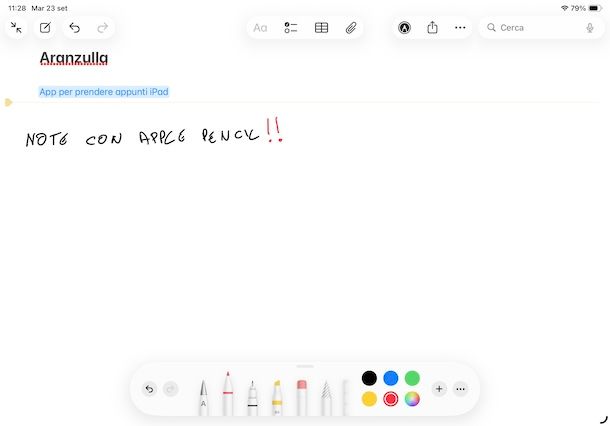The image size is (610, 426).
Task: Share the note with the share icon
Action: [x=432, y=28]
